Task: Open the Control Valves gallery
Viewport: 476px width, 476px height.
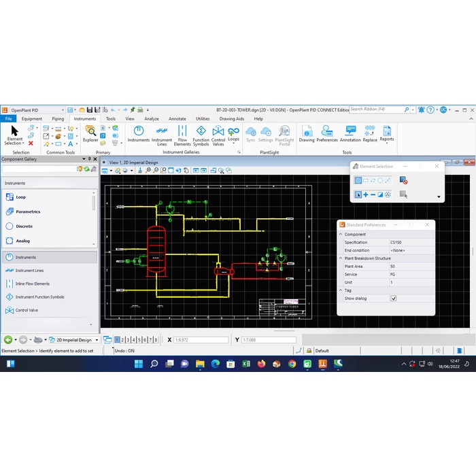Action: click(218, 135)
